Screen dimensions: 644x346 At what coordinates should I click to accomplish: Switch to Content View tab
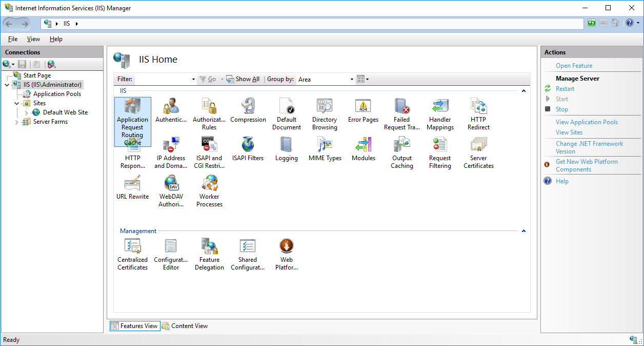point(185,326)
